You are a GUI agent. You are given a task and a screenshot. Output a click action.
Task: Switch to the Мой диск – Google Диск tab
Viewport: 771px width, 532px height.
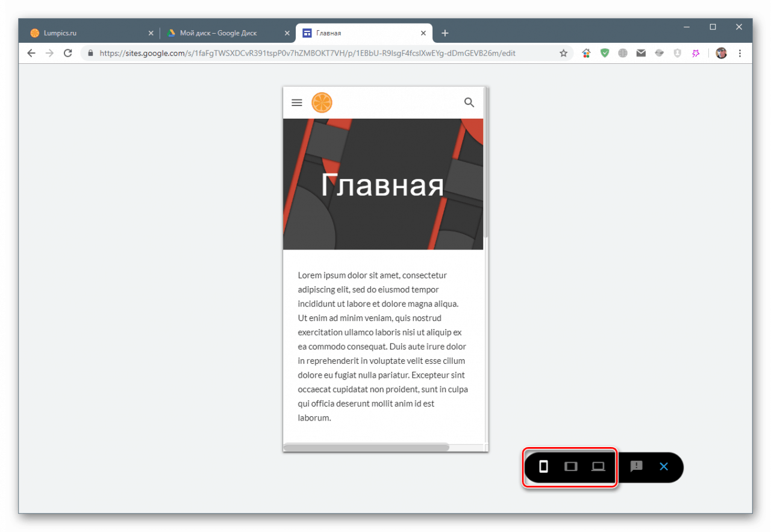[x=228, y=33]
